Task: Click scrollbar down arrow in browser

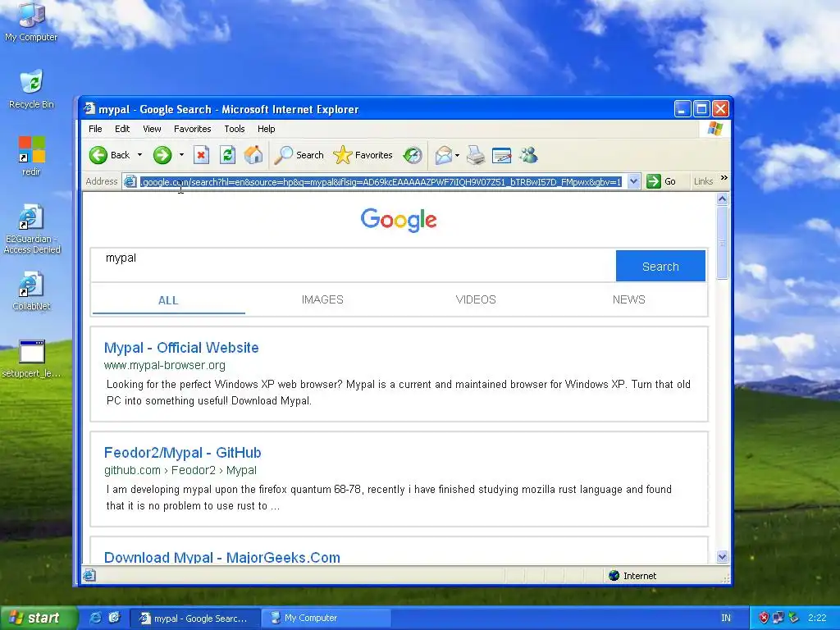Action: pos(722,557)
